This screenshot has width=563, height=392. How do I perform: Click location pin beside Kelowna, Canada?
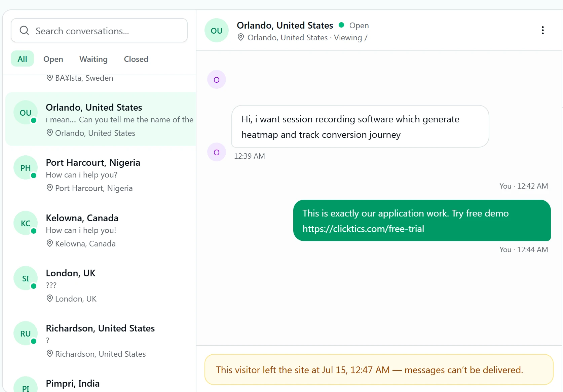pyautogui.click(x=50, y=243)
